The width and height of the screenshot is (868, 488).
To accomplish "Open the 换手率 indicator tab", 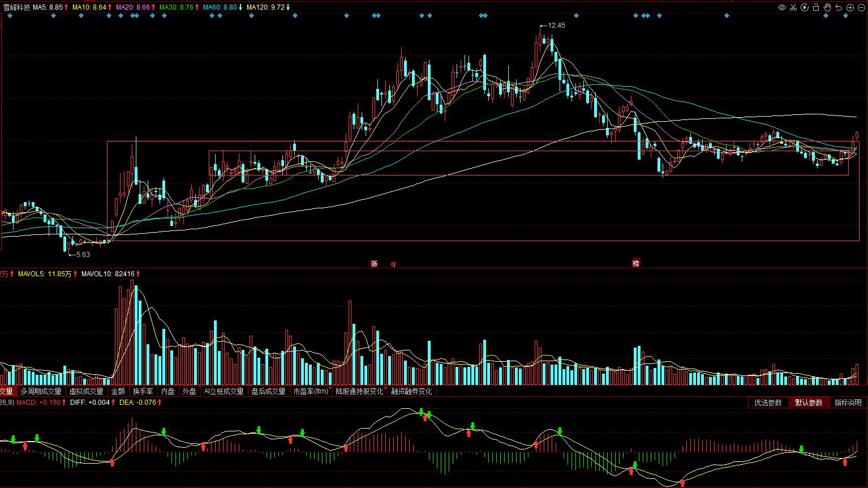I will pyautogui.click(x=143, y=391).
